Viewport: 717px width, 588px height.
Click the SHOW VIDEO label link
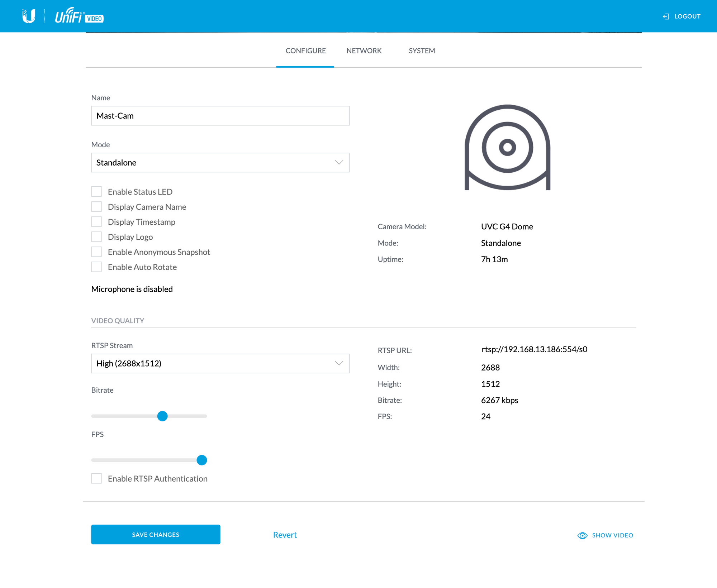[x=612, y=535]
